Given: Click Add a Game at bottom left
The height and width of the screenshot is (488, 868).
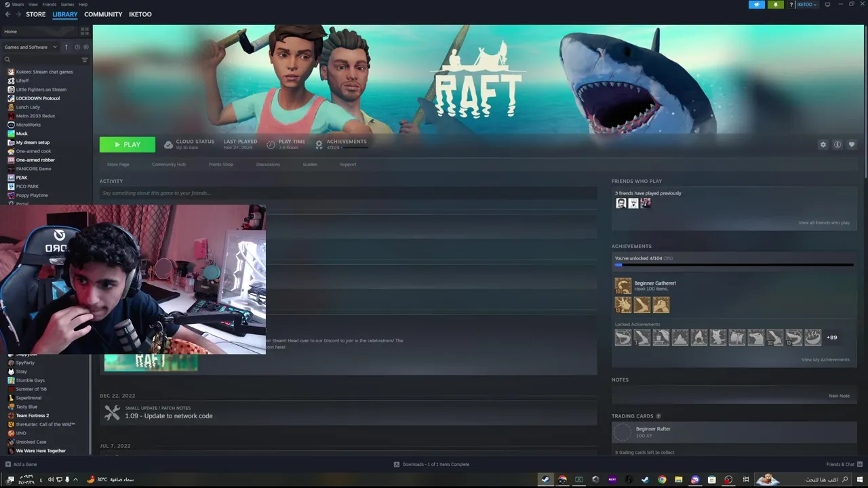Looking at the screenshot, I should [20, 464].
